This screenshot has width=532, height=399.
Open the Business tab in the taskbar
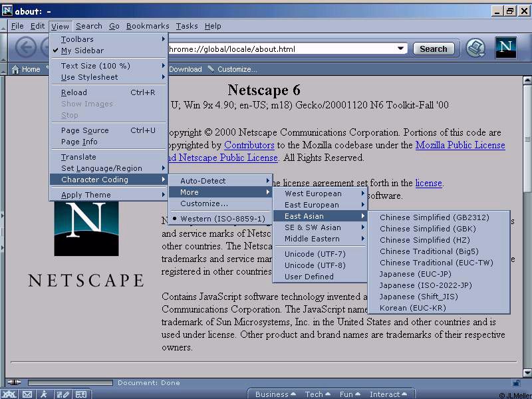[x=275, y=394]
